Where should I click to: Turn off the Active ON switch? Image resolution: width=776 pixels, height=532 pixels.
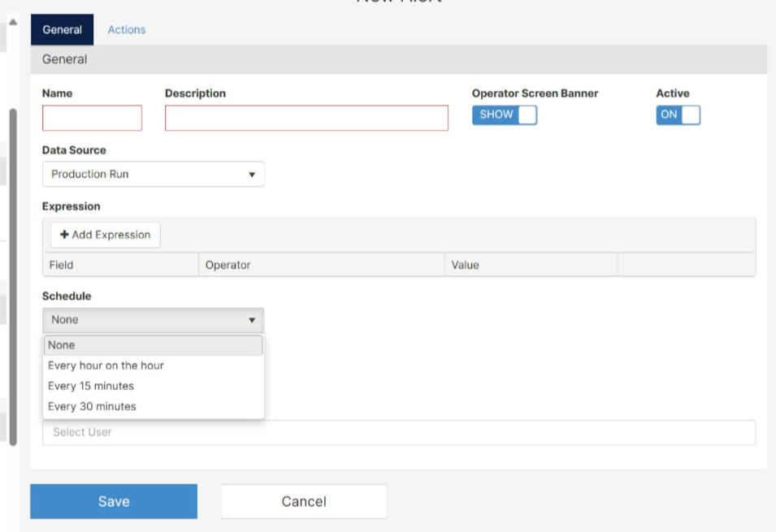[x=678, y=115]
